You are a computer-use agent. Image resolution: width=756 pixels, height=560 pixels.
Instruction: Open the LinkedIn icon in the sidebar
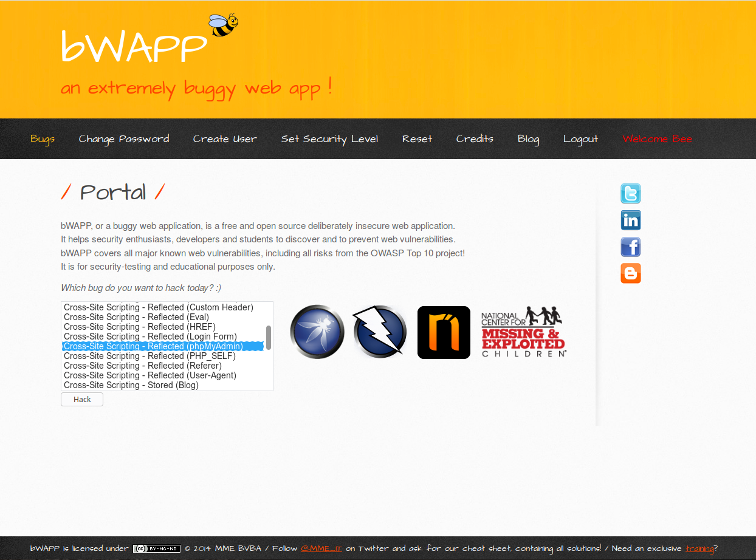point(630,220)
